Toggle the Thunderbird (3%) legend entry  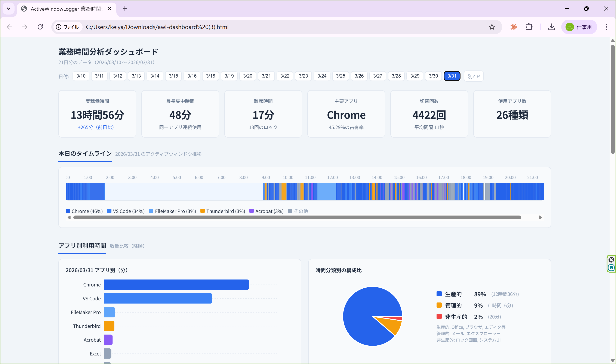(x=222, y=211)
